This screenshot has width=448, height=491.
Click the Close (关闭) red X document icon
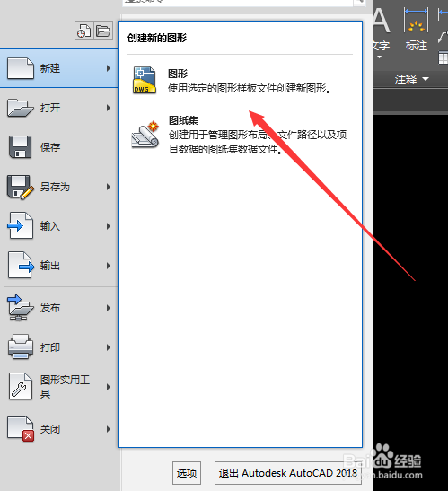point(21,429)
